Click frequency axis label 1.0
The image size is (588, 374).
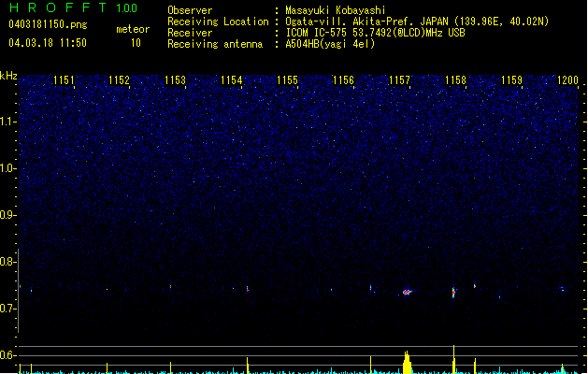(8, 168)
